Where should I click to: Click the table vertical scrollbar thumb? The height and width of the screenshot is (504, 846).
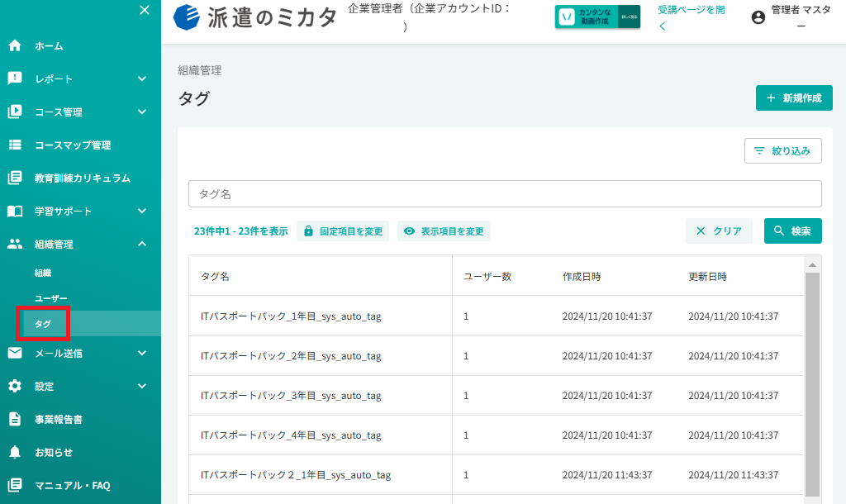point(812,384)
